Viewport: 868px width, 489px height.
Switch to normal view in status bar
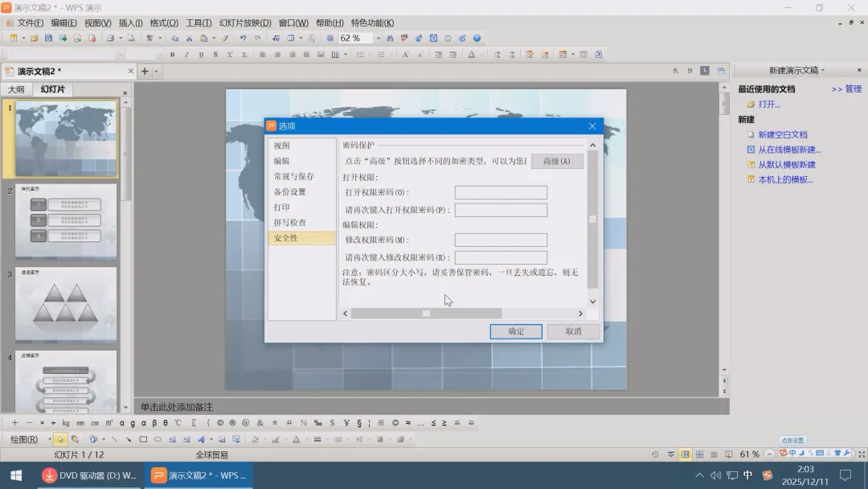(686, 454)
